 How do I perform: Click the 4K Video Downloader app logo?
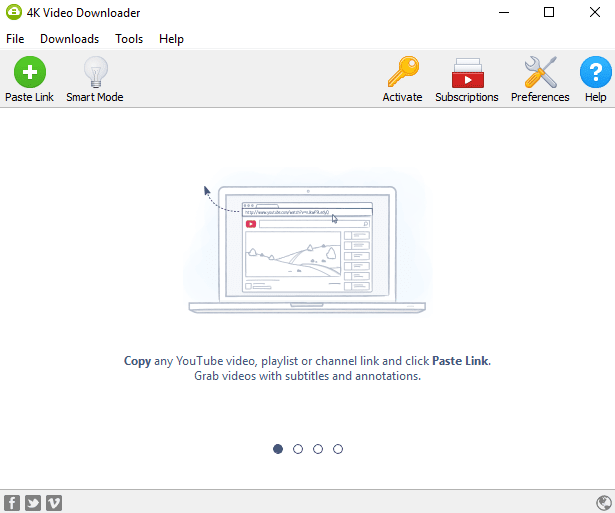pos(14,12)
